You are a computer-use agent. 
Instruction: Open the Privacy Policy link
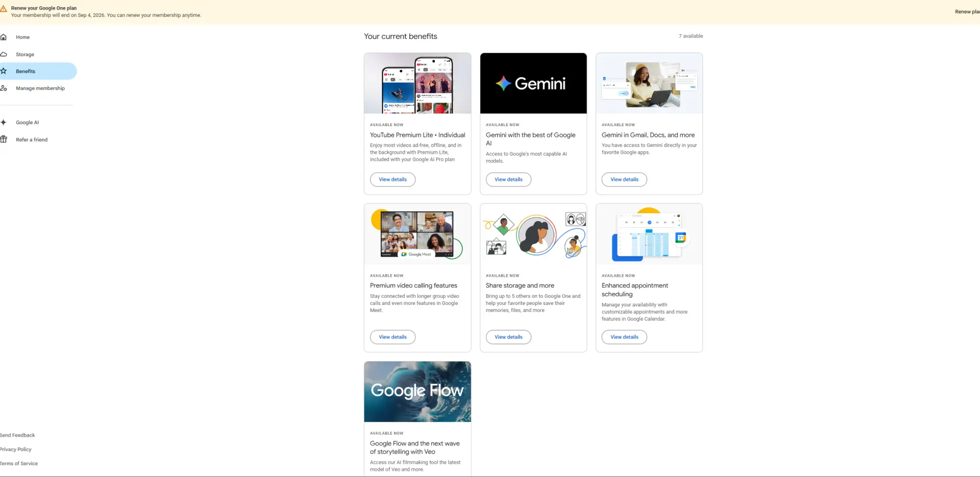point(16,449)
